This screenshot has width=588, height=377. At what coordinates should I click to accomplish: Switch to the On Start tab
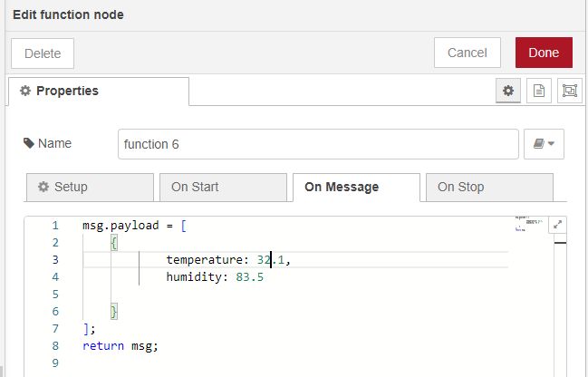[x=223, y=188]
